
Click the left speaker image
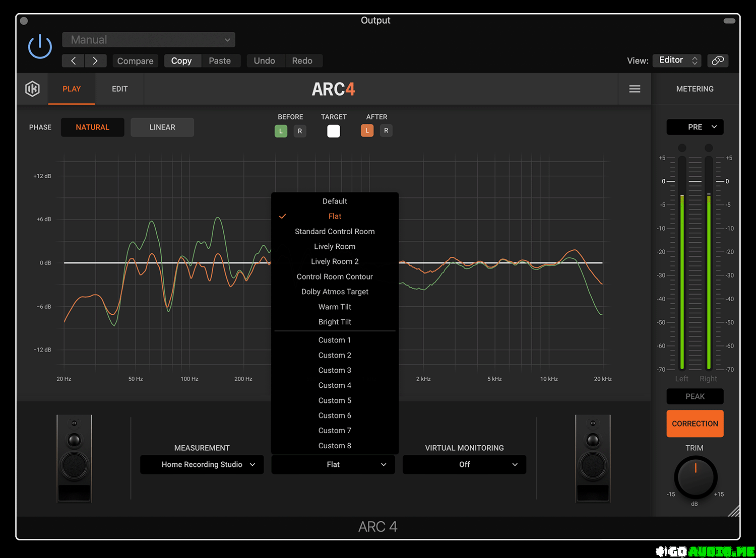click(x=74, y=458)
